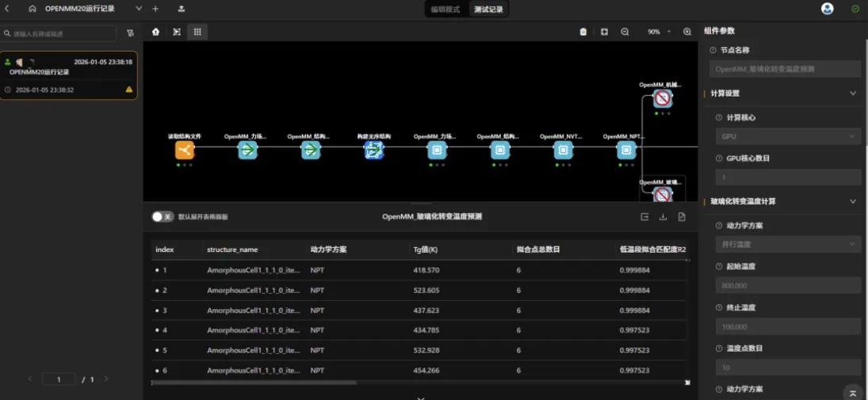The image size is (868, 400).
Task: Click the filter icon beside search box
Action: (x=130, y=33)
